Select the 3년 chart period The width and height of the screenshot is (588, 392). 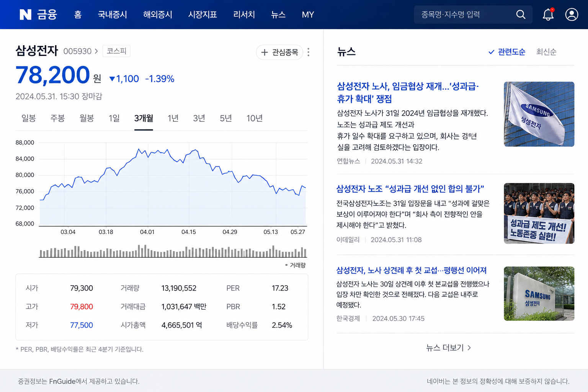click(199, 118)
